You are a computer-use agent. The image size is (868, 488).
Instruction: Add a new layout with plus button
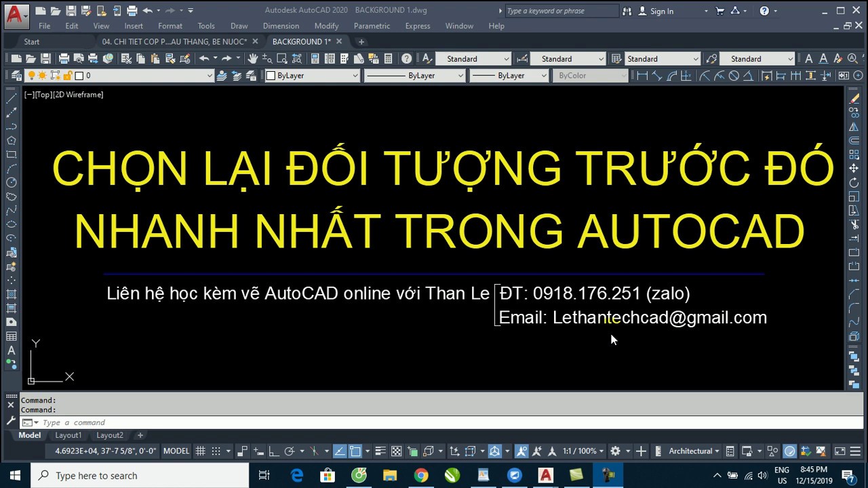(x=140, y=435)
